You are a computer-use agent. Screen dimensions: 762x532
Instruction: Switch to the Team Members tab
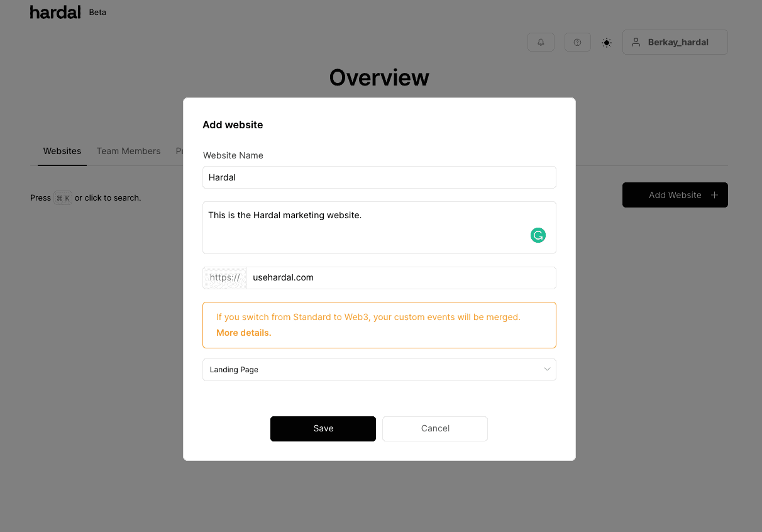pyautogui.click(x=128, y=151)
